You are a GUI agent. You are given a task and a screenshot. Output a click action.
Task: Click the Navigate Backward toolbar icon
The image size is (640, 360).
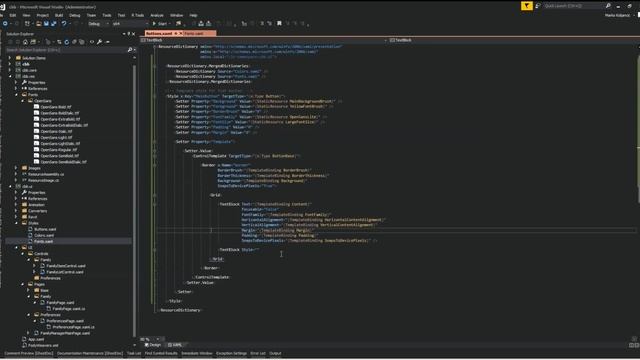pyautogui.click(x=5, y=24)
